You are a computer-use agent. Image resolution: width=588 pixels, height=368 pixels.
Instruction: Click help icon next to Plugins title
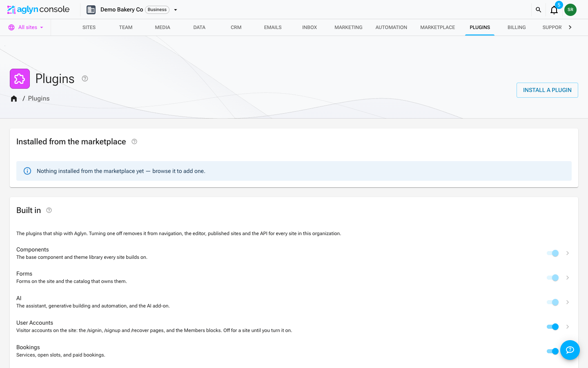point(85,79)
